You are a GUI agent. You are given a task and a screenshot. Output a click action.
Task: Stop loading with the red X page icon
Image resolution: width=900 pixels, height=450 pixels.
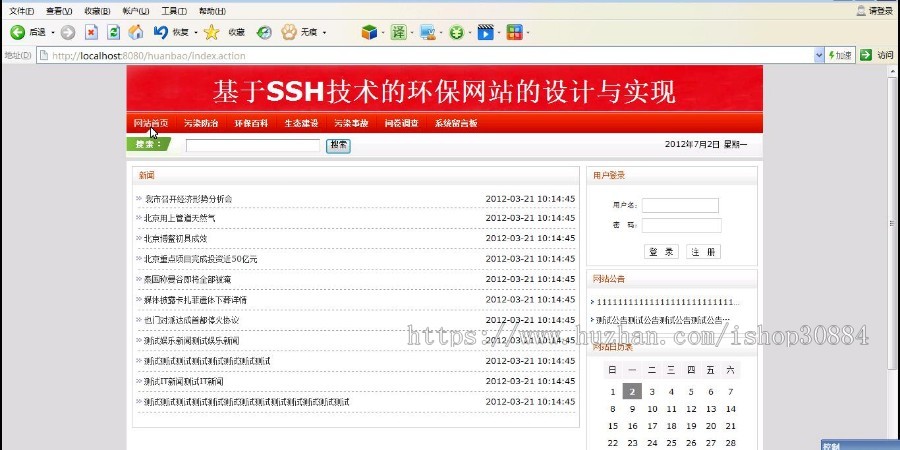(91, 32)
